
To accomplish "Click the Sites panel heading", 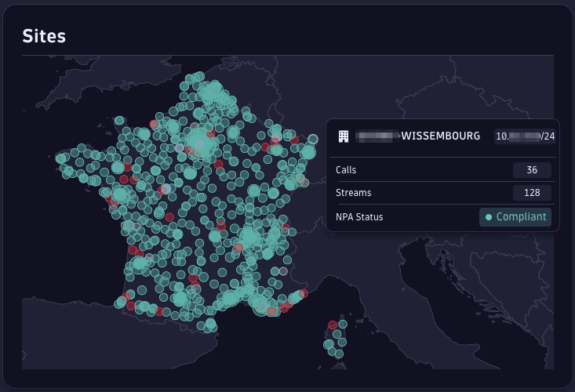I will pos(44,35).
